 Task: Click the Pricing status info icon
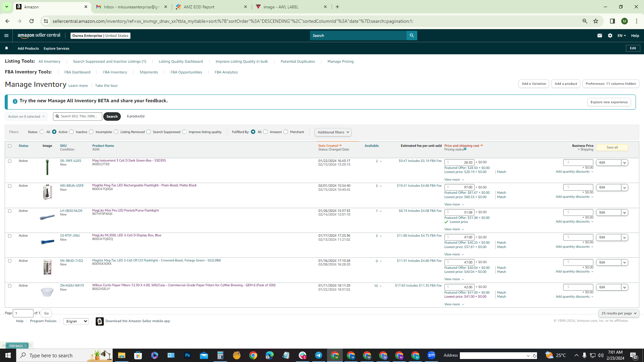point(465,149)
